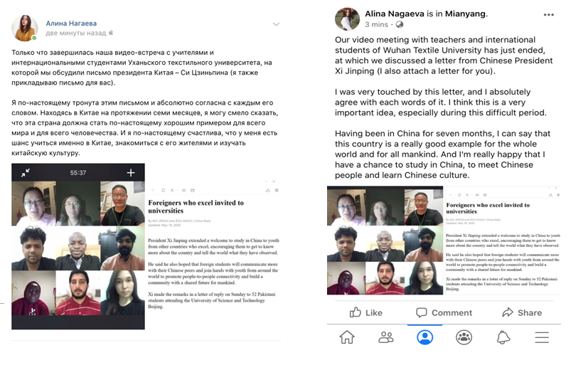Screen dimensions: 588x365
Task: Click the collapse arrows icon in video call
Action: [26, 173]
